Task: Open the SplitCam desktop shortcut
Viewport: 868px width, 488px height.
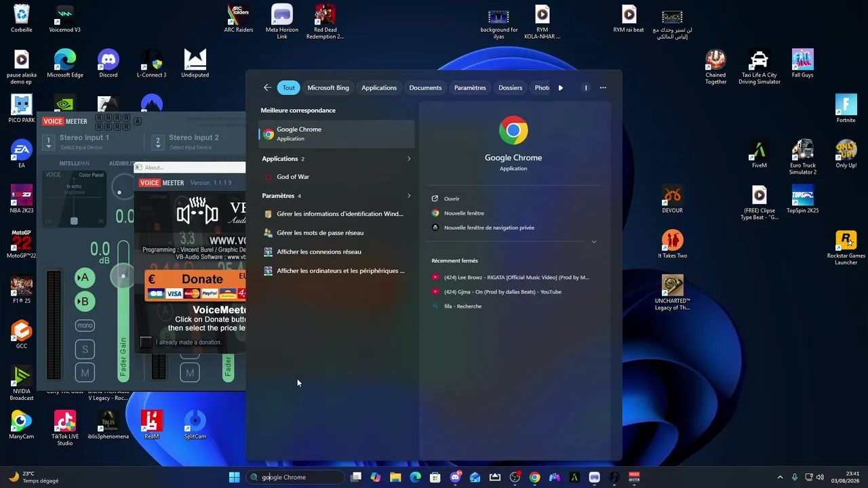Action: [x=195, y=426]
